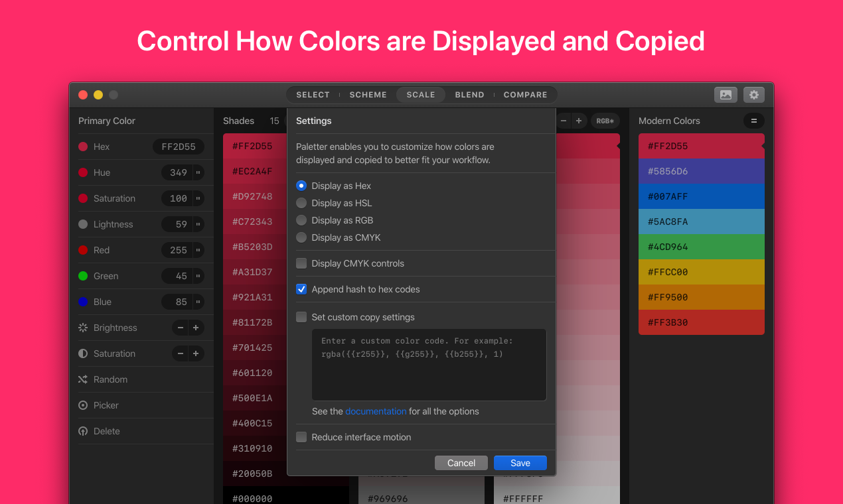Enable Display CMYK controls checkbox

tap(301, 263)
